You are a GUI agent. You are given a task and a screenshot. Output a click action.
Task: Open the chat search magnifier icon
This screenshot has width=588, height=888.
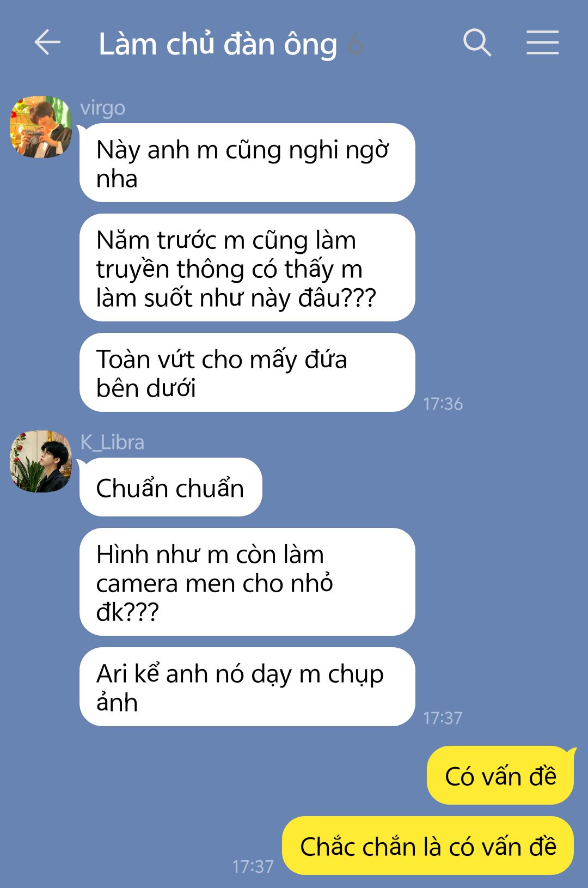click(477, 42)
